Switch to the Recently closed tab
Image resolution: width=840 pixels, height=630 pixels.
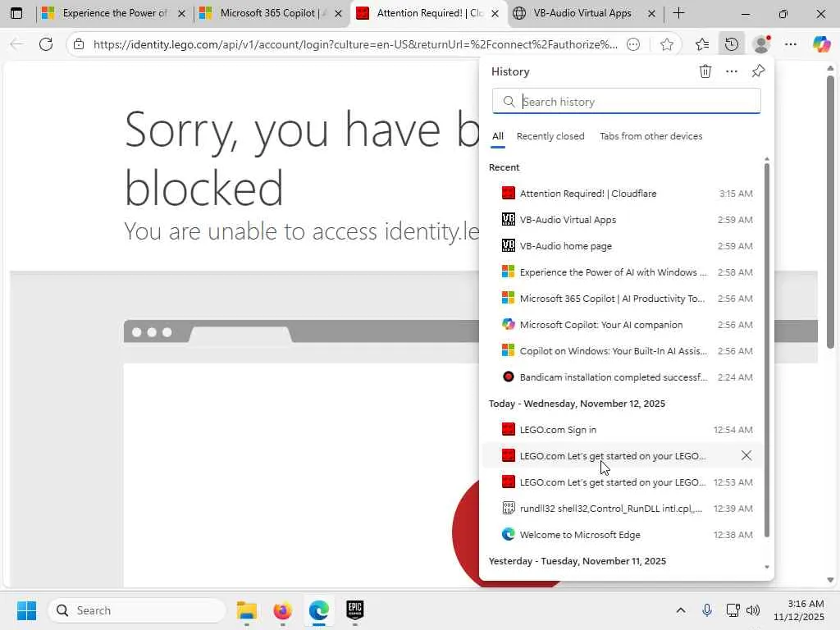coord(550,136)
